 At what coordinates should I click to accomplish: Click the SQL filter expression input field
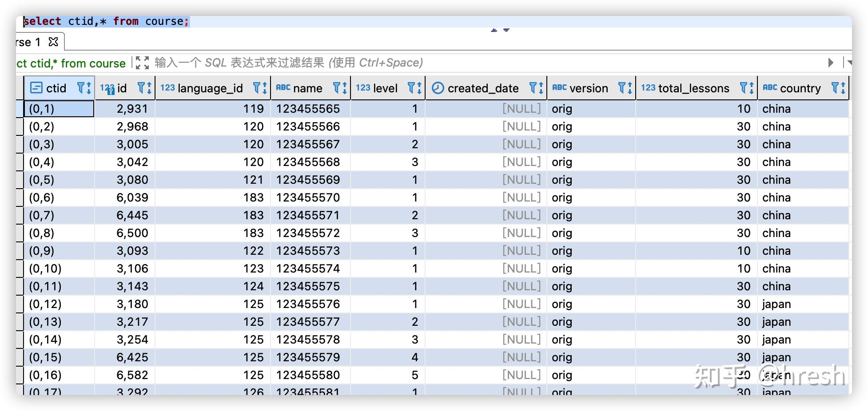click(x=489, y=63)
